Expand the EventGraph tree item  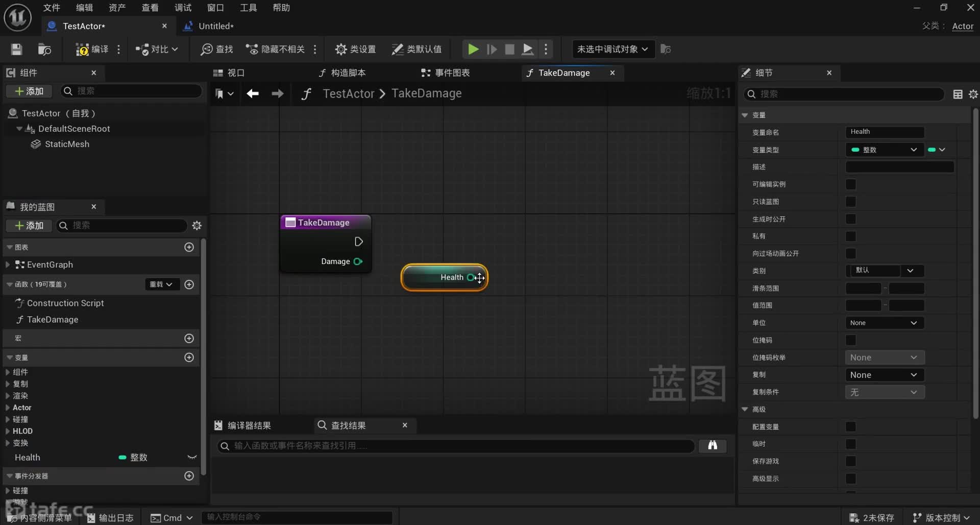click(x=8, y=265)
